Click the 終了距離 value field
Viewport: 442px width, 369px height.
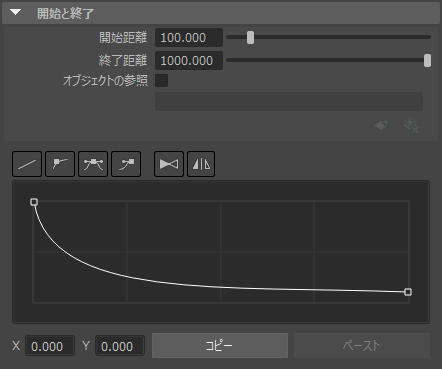(189, 61)
